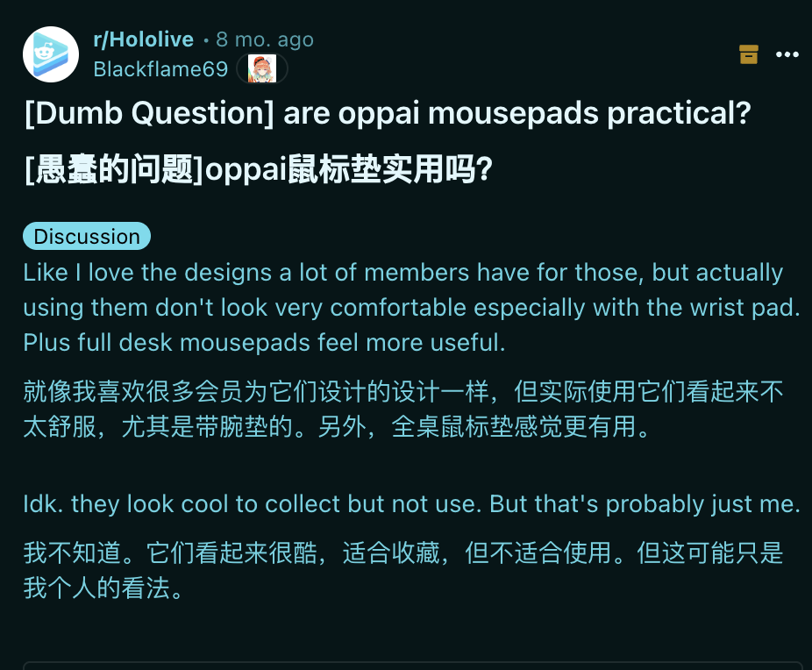Open the three-dot more options menu

[787, 54]
